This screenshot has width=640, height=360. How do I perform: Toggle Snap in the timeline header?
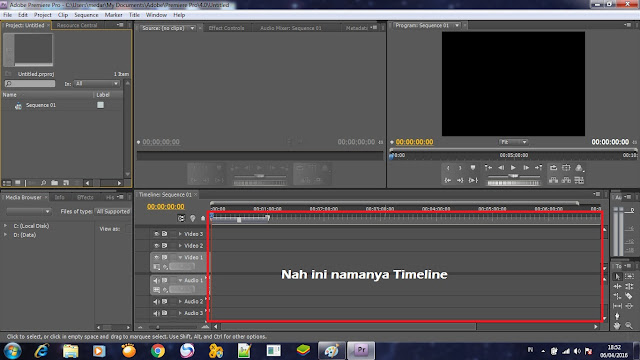point(181,218)
